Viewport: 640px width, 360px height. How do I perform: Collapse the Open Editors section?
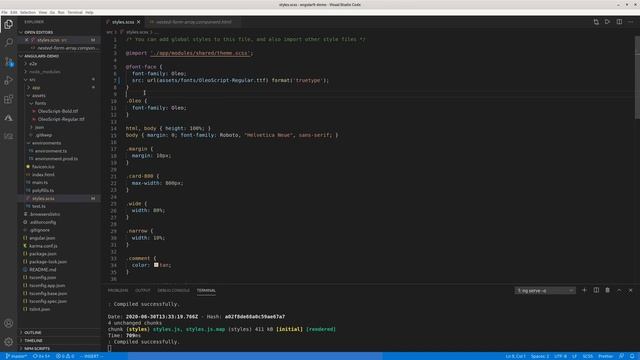[x=37, y=32]
